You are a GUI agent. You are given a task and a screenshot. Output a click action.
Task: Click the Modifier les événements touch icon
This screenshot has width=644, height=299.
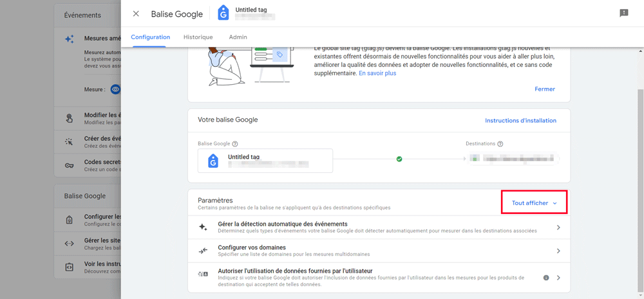[69, 118]
